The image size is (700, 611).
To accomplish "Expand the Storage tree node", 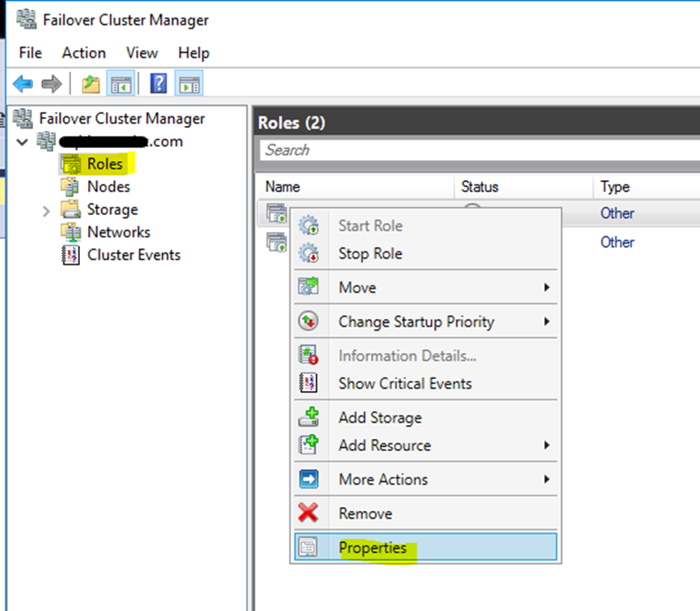I will pos(46,211).
